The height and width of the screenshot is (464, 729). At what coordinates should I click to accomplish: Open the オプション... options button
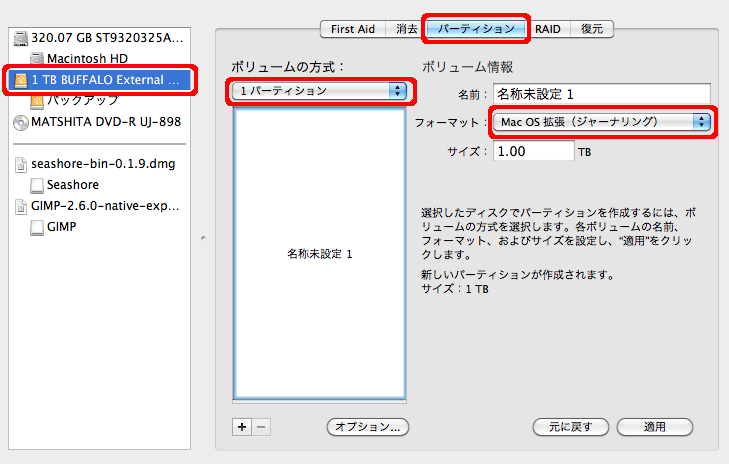pyautogui.click(x=368, y=427)
